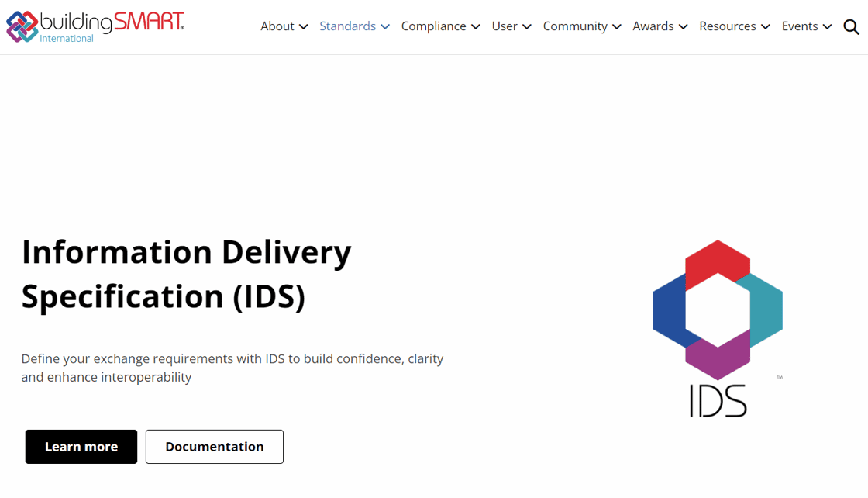Image resolution: width=868 pixels, height=498 pixels.
Task: Open the Compliance menu
Action: point(433,26)
